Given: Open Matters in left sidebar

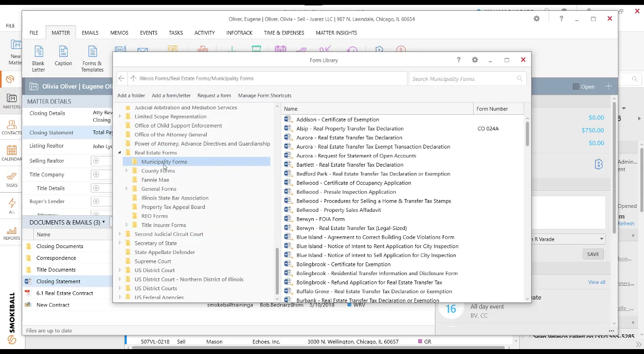Looking at the screenshot, I should click(x=12, y=101).
